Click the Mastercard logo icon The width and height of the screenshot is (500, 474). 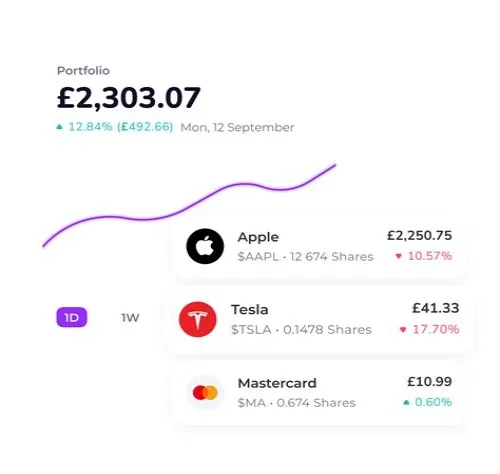[x=205, y=392]
